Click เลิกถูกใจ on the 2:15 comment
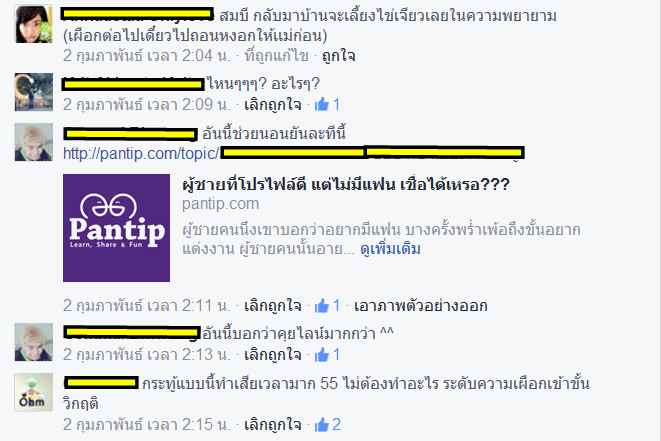The width and height of the screenshot is (661, 441). coord(273,425)
